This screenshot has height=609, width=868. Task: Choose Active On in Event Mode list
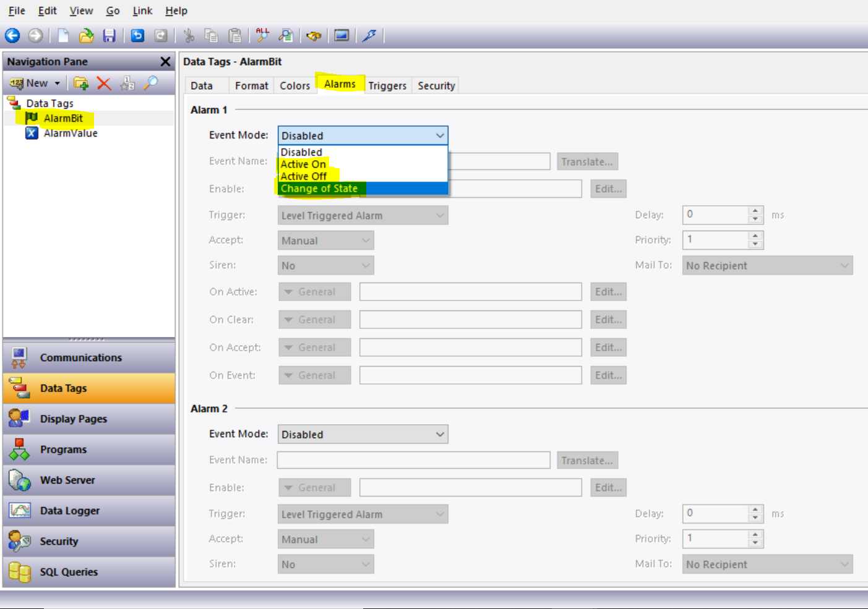(x=363, y=164)
